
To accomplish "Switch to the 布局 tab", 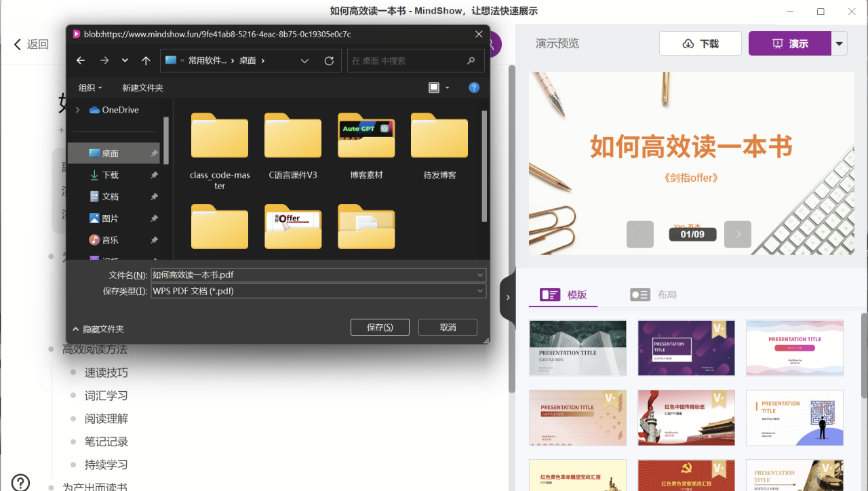I will pos(654,294).
